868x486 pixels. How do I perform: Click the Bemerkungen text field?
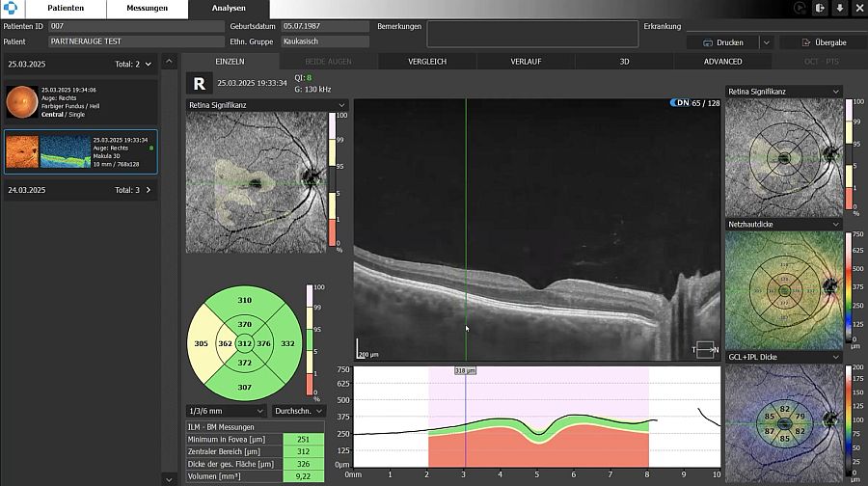(531, 34)
